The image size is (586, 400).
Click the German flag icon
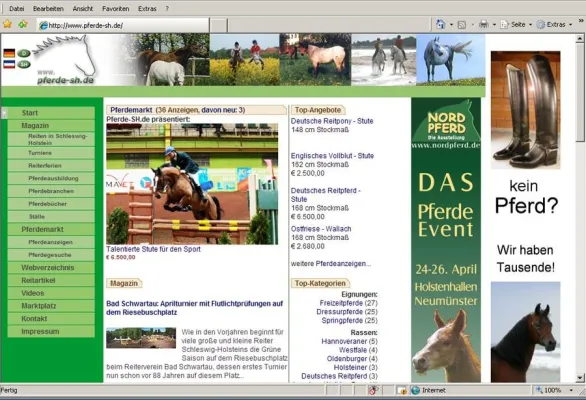[x=9, y=53]
